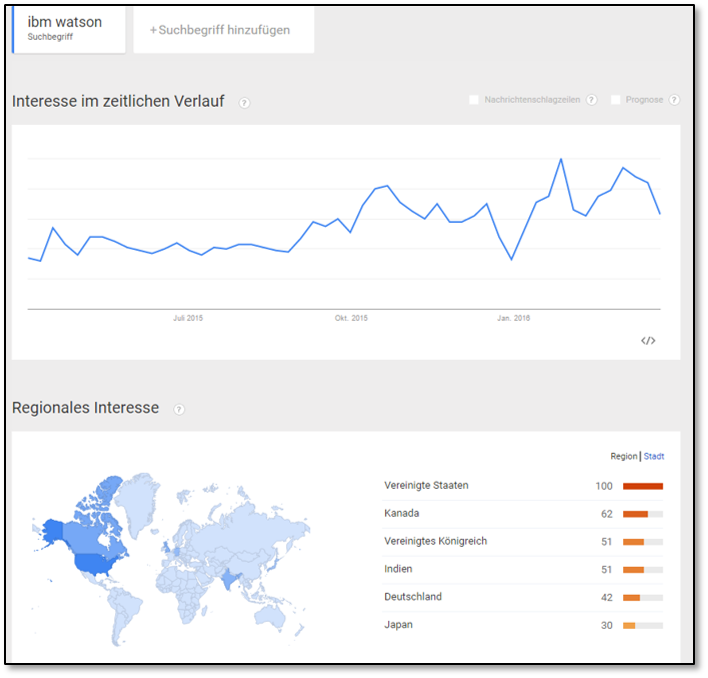The height and width of the screenshot is (678, 708).
Task: Open help icon beside Nachrichtenschlagzeilen
Action: point(592,100)
